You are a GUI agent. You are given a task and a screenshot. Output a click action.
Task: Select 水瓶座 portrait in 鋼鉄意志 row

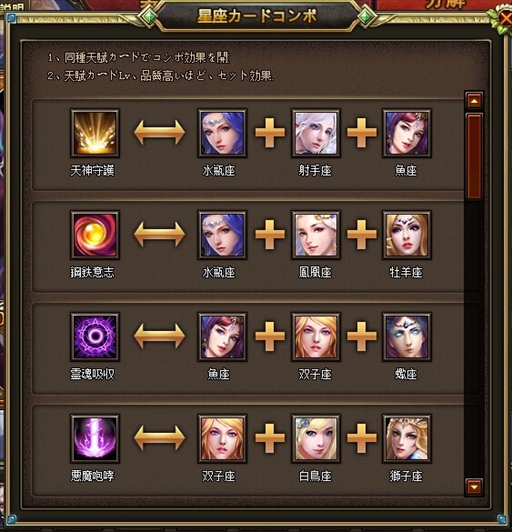pos(222,235)
